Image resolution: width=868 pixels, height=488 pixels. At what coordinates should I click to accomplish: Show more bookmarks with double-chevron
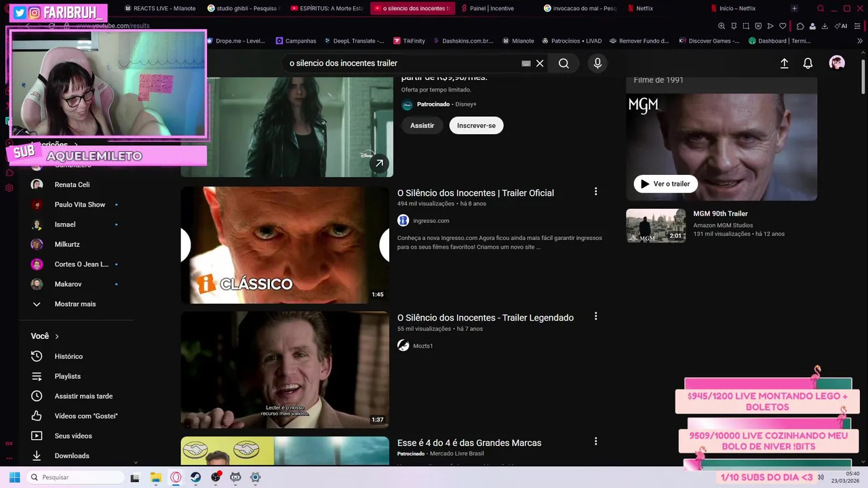(860, 41)
